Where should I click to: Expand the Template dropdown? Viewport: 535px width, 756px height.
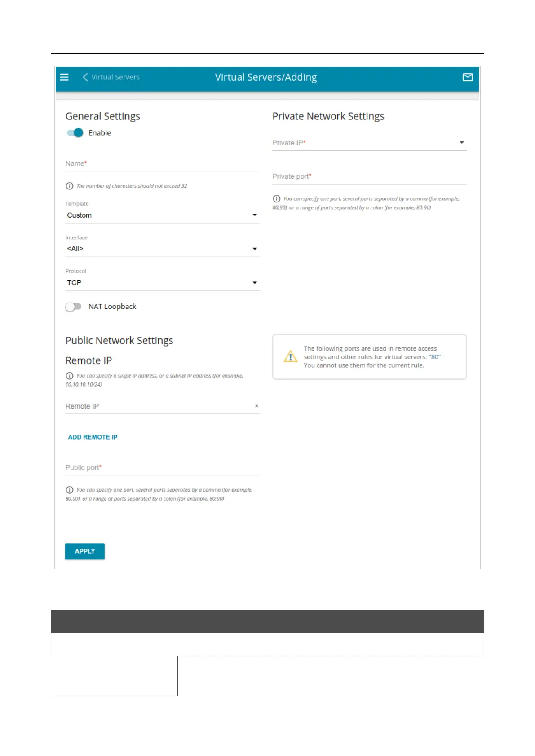point(162,215)
